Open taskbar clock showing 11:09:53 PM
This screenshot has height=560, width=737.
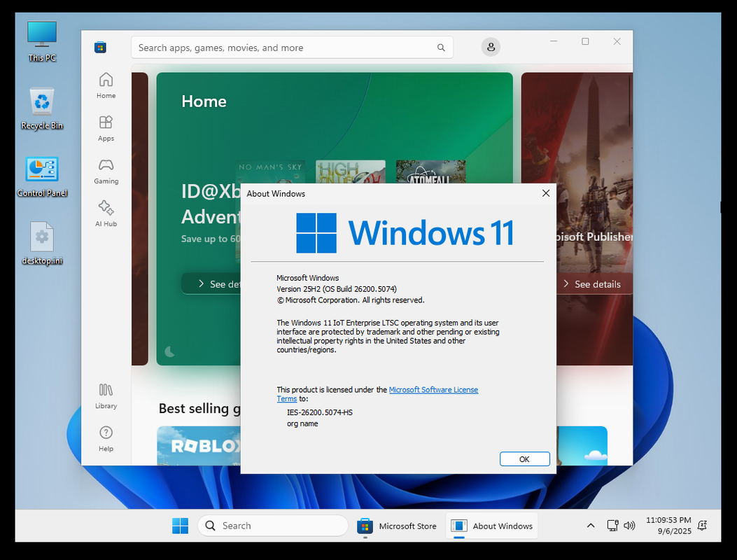668,525
